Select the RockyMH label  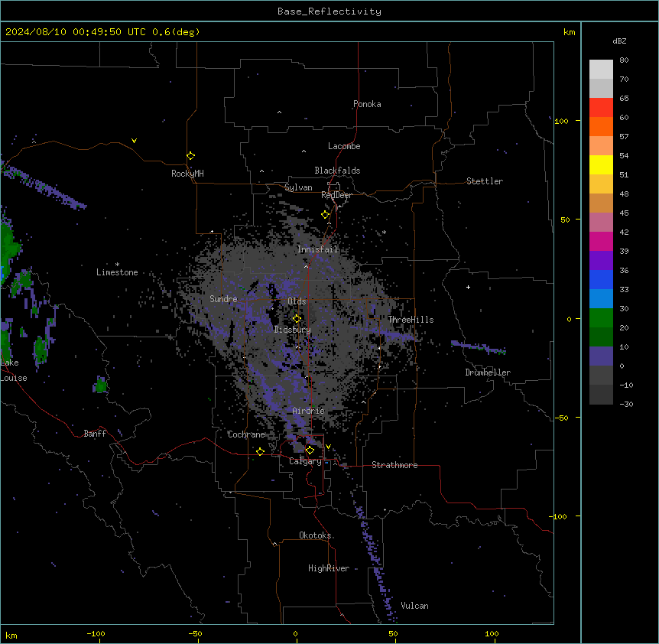pyautogui.click(x=187, y=174)
